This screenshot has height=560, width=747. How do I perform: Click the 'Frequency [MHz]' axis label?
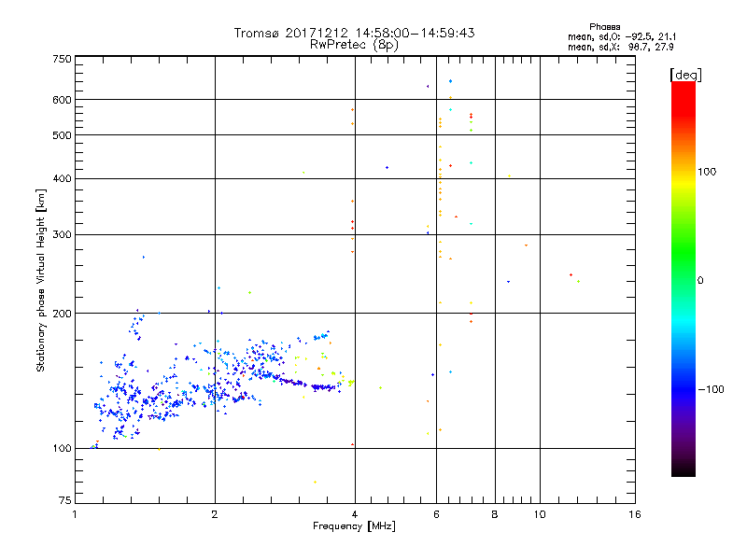click(x=354, y=526)
